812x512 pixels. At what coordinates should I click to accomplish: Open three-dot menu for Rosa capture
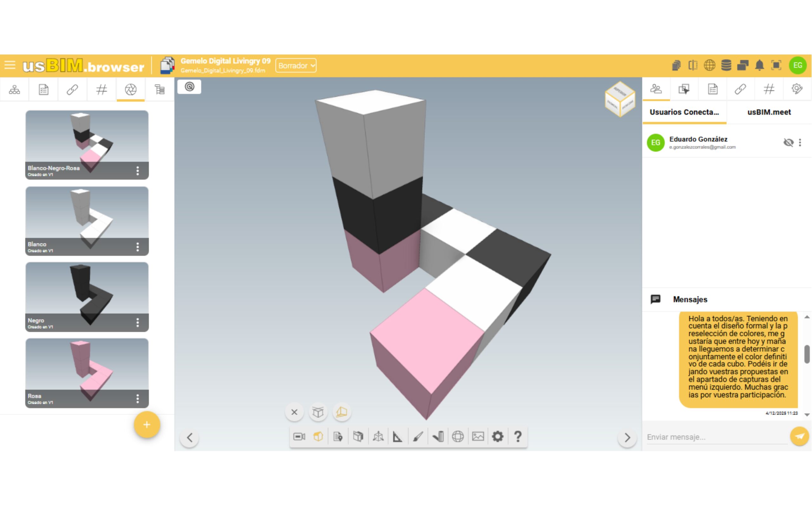point(138,399)
